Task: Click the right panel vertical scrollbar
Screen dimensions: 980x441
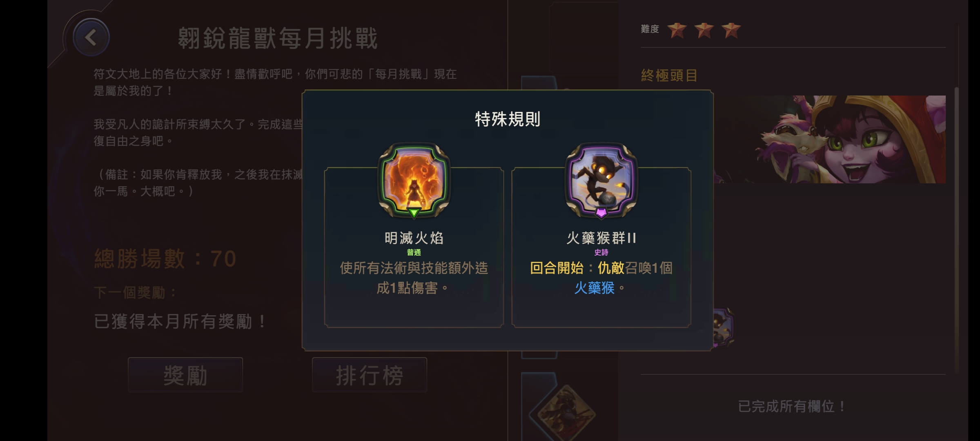Action: pyautogui.click(x=956, y=231)
